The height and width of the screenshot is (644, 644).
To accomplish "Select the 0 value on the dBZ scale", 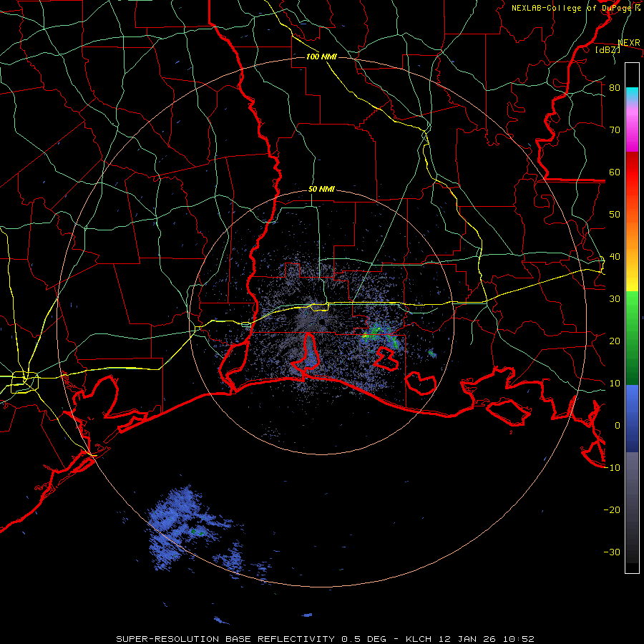I will click(x=618, y=426).
